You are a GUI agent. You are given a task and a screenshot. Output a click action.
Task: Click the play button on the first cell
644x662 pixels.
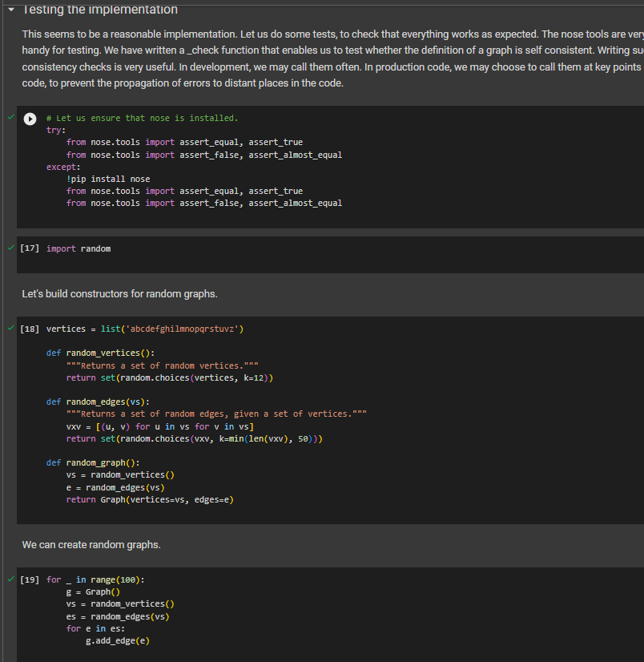(x=30, y=119)
